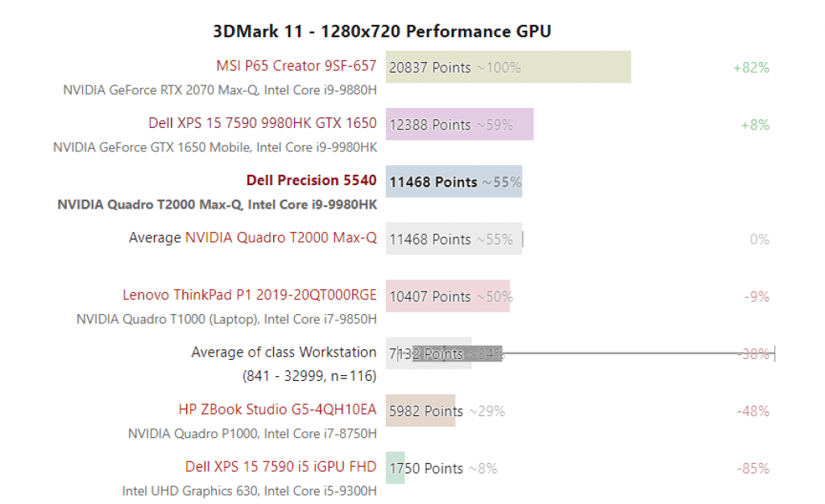
Task: Click the 20837 Points bar
Action: [x=508, y=67]
